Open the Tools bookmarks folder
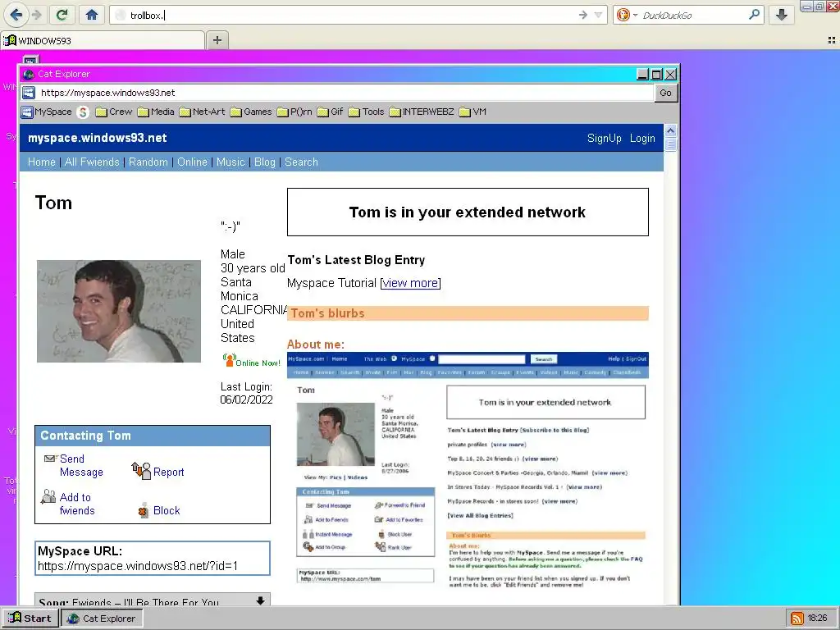 [366, 112]
